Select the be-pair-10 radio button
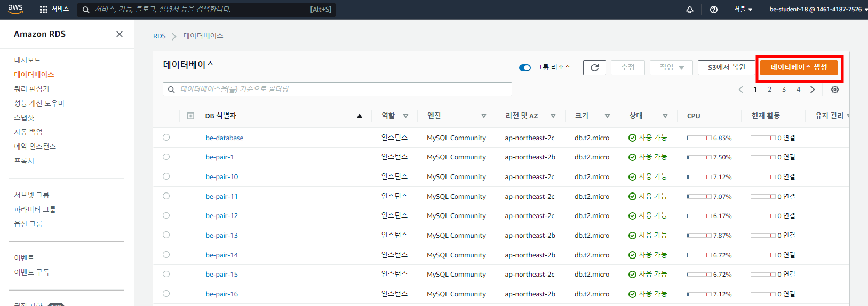Viewport: 868px width, 306px height. click(x=166, y=176)
